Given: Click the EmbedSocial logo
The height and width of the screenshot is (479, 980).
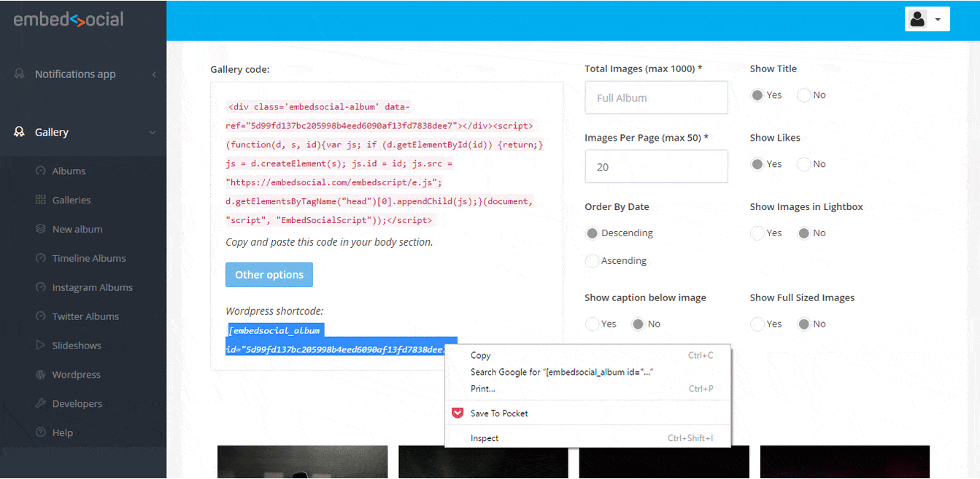Looking at the screenshot, I should (x=69, y=20).
